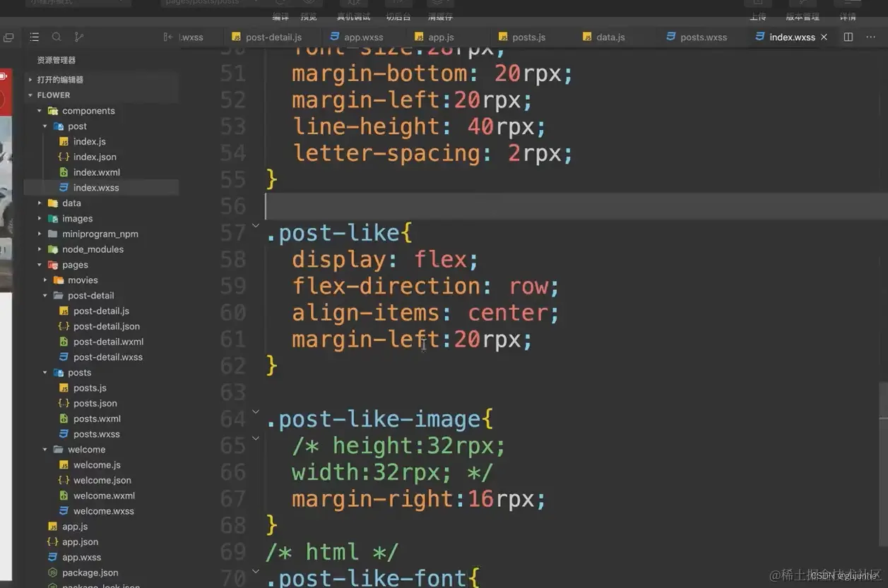Click the 'flex-direction: row;' code line
Viewport: 888px width, 588px height.
(425, 286)
